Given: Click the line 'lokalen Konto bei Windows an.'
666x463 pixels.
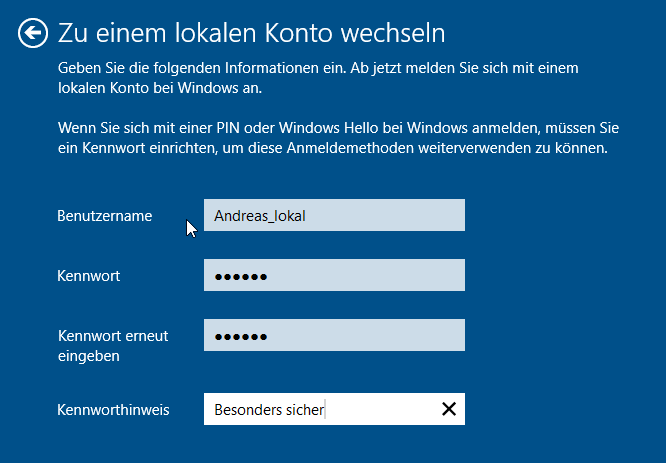Looking at the screenshot, I should tap(160, 88).
